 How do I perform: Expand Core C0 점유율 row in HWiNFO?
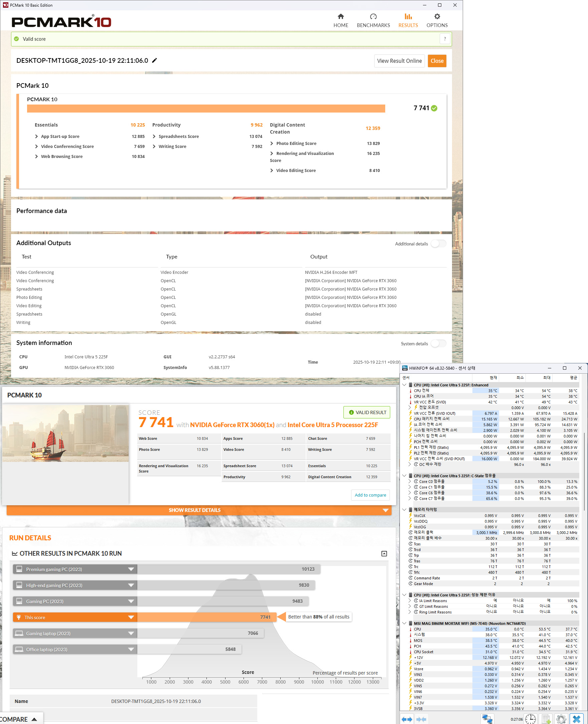[410, 481]
